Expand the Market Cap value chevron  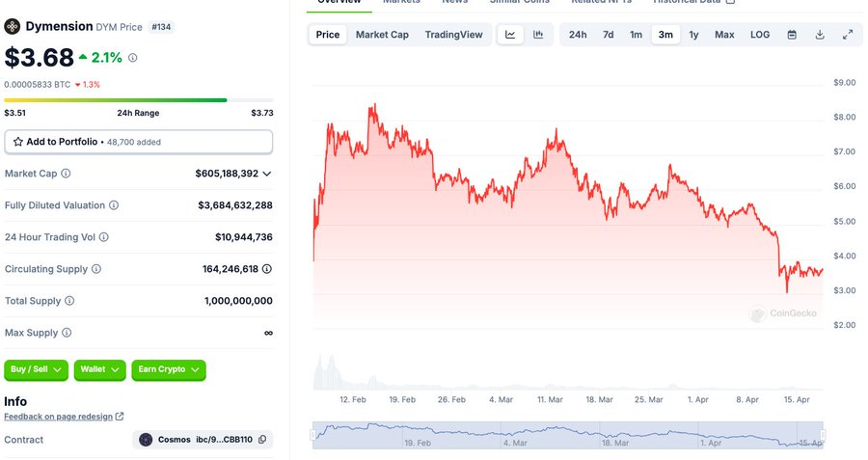click(267, 174)
